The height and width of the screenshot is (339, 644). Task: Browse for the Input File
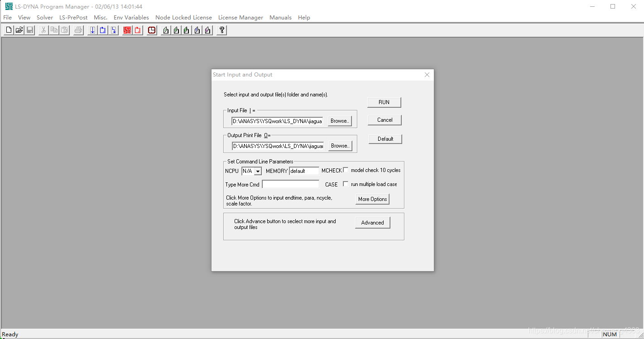pyautogui.click(x=340, y=121)
